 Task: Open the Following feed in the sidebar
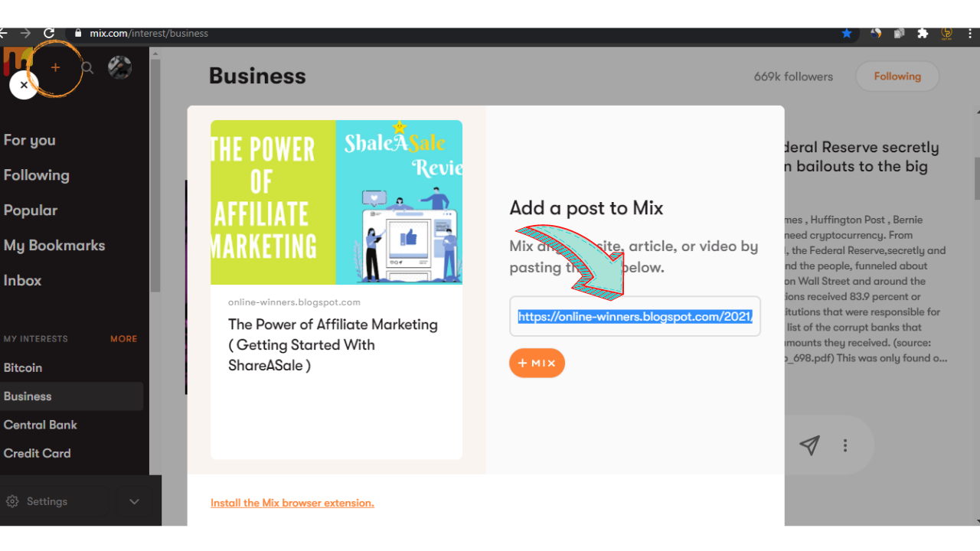click(36, 175)
